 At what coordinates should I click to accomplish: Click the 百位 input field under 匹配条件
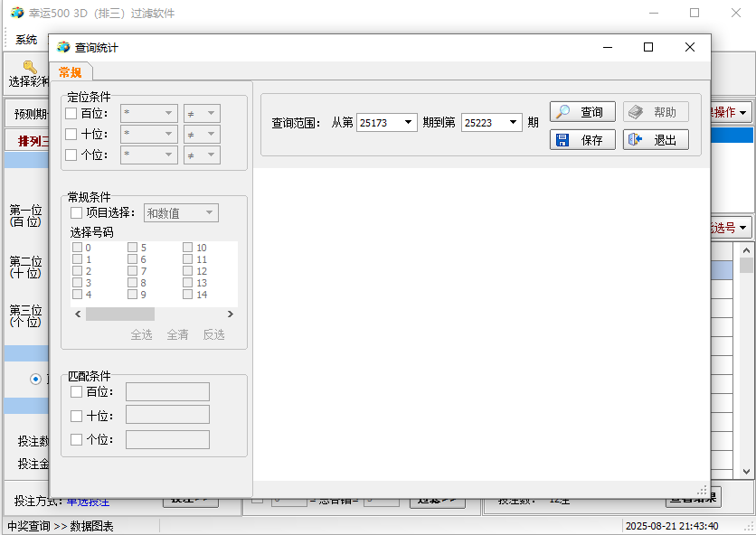(x=167, y=392)
